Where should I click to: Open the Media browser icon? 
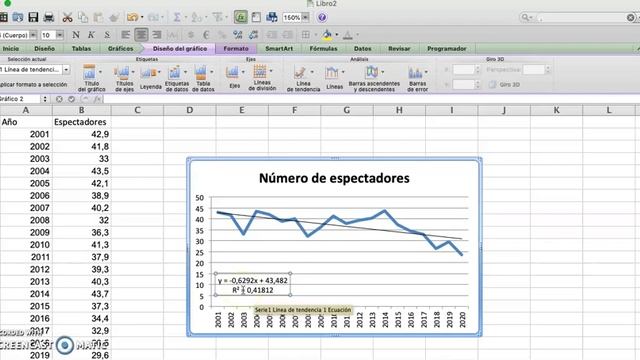click(x=271, y=17)
